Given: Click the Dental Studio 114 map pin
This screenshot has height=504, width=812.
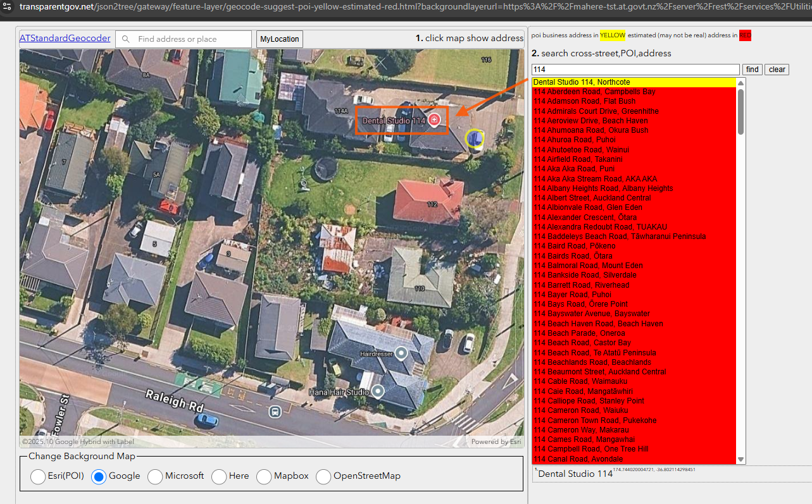Looking at the screenshot, I should coord(434,120).
